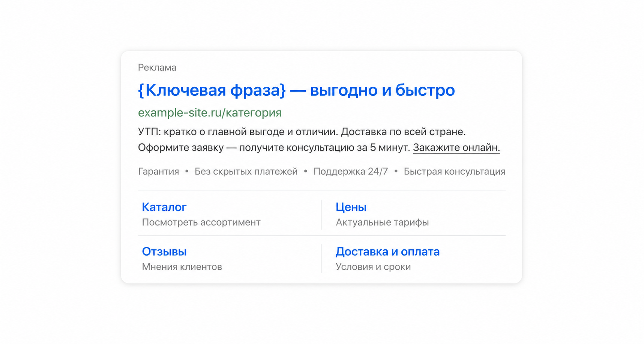Follow the Закажите онлайн underlined link
This screenshot has height=344, width=644.
coord(456,148)
